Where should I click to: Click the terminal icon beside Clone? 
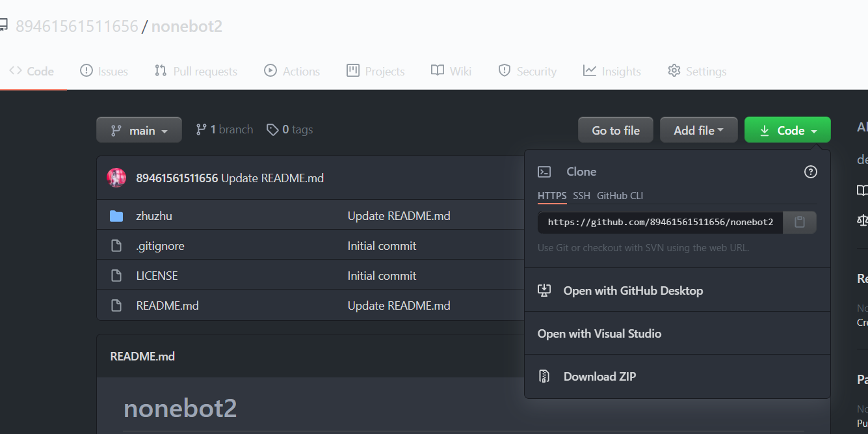(544, 172)
